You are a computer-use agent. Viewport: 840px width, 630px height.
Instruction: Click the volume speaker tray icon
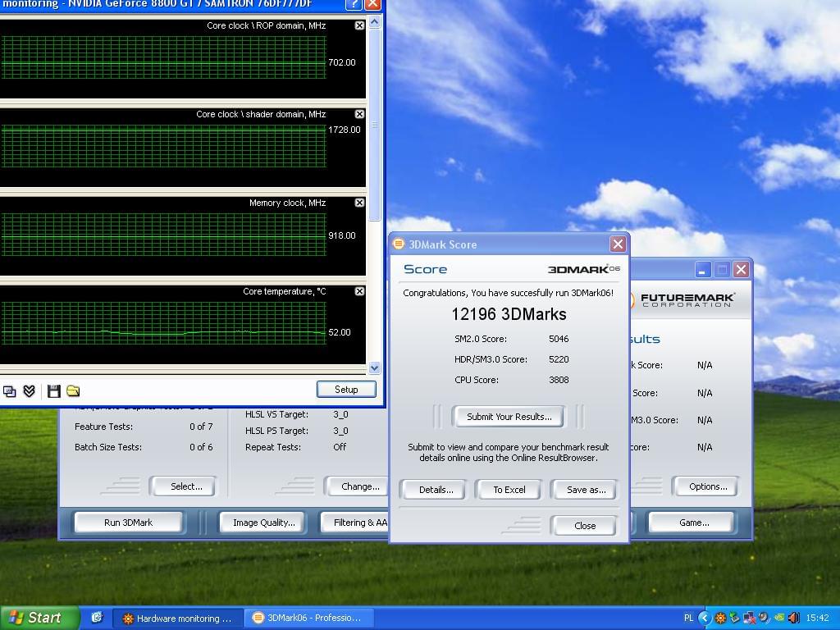coord(793,618)
